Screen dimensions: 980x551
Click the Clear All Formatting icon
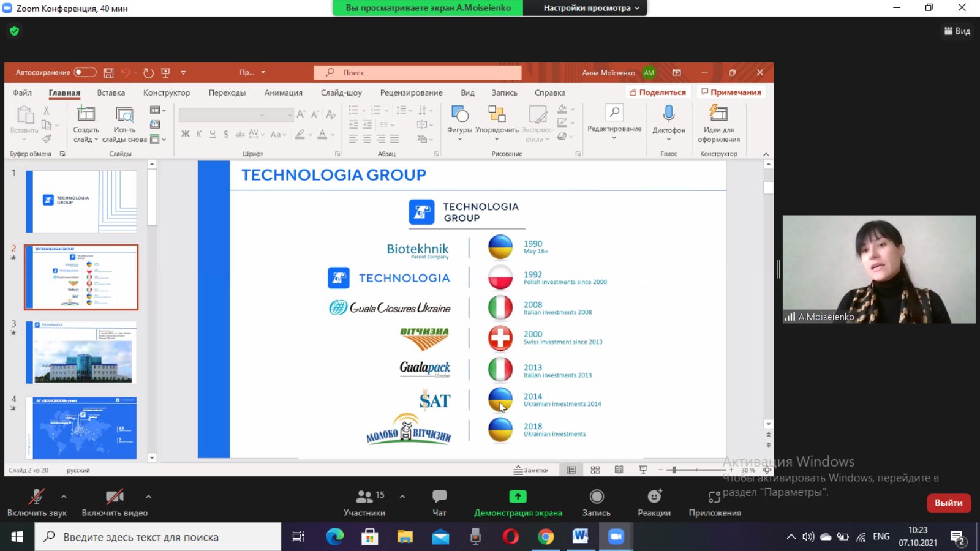[331, 114]
